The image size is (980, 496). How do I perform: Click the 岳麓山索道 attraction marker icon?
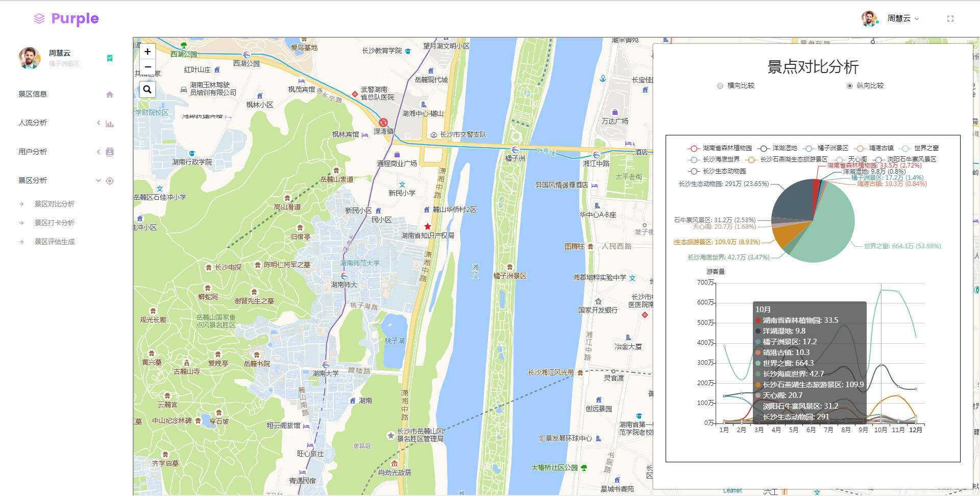pyautogui.click(x=336, y=171)
